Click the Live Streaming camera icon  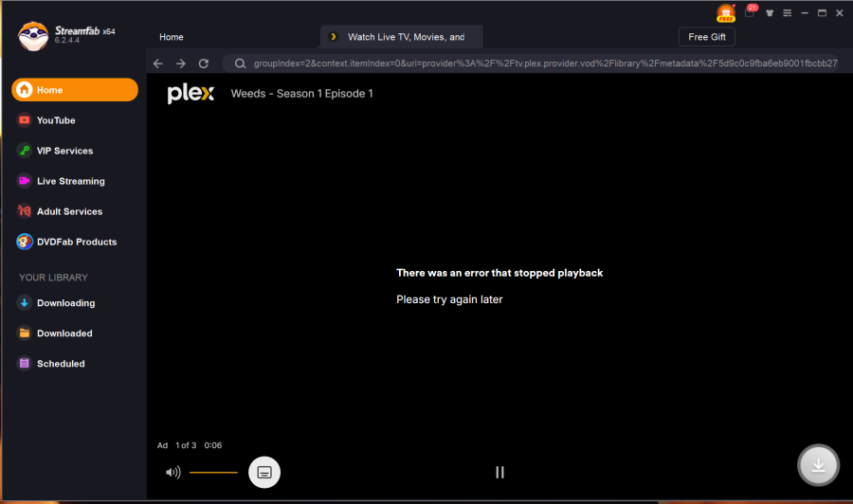pyautogui.click(x=24, y=181)
